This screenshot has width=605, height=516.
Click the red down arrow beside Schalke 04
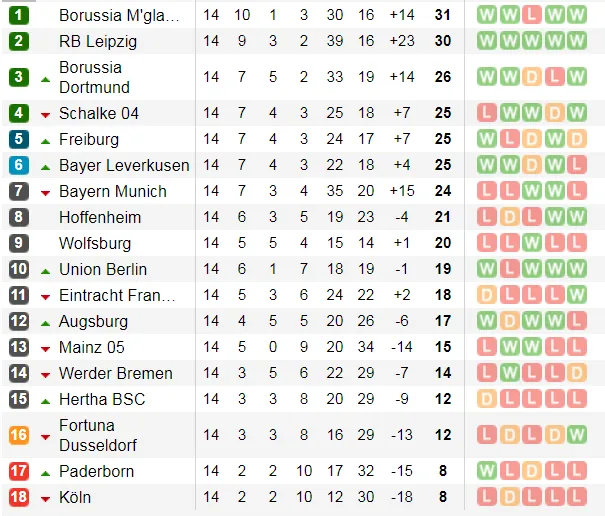point(45,114)
